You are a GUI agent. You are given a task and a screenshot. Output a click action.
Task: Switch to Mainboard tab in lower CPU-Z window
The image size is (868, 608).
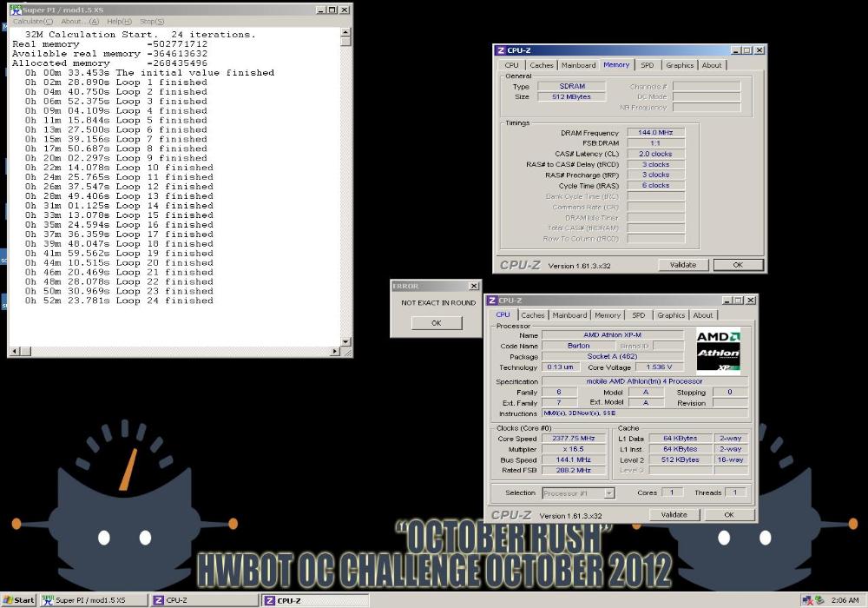coord(569,315)
